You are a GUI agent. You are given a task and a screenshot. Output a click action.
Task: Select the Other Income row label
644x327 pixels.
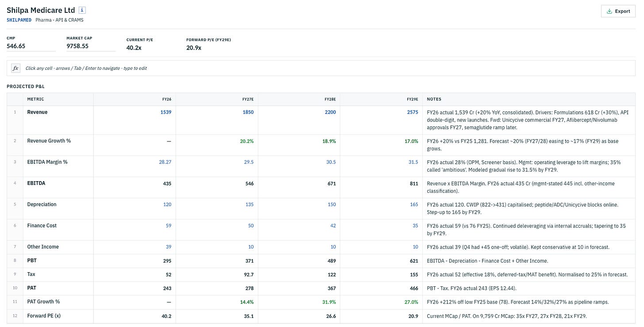pos(43,247)
